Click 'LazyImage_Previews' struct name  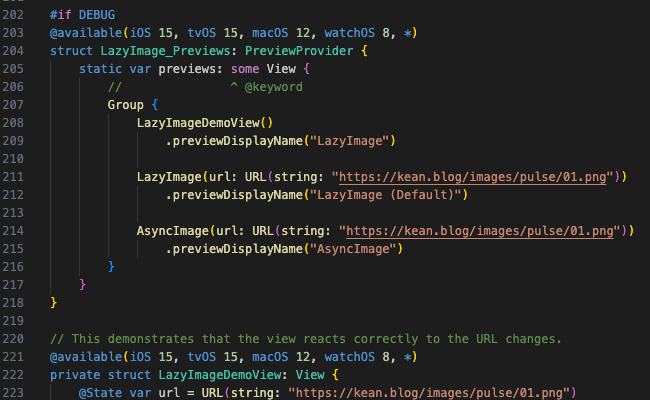click(165, 51)
